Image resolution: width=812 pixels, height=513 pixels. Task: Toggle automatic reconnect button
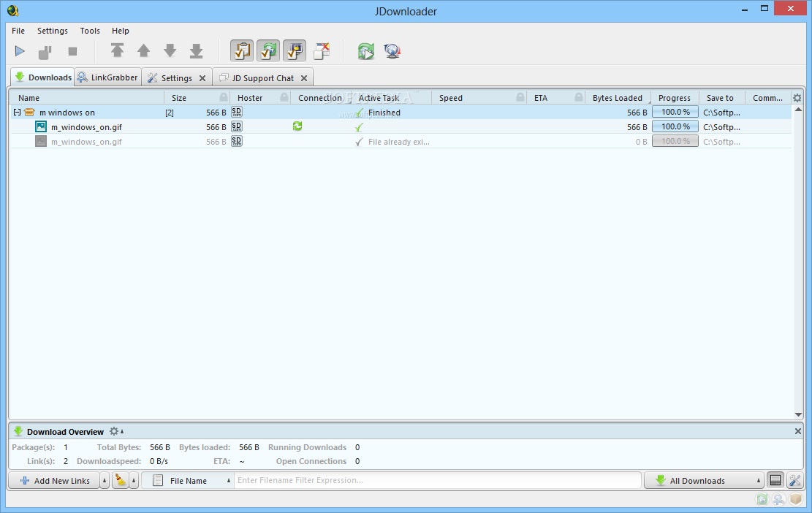pyautogui.click(x=268, y=50)
